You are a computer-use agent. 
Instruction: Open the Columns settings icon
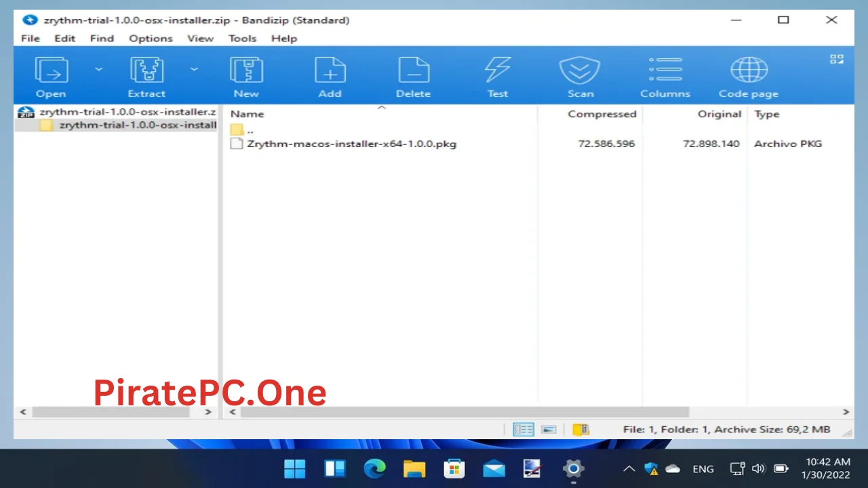(665, 70)
